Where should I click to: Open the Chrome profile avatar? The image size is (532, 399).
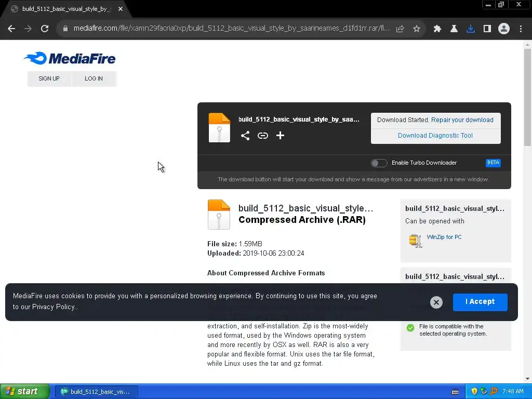504,29
